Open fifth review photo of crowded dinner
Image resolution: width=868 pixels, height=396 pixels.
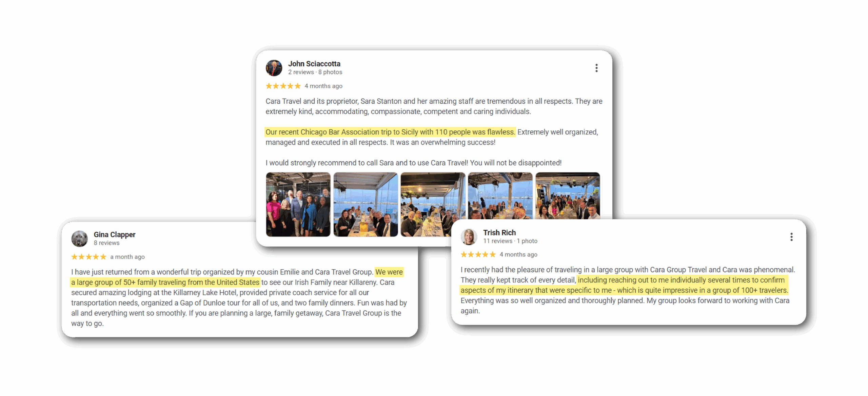point(568,196)
